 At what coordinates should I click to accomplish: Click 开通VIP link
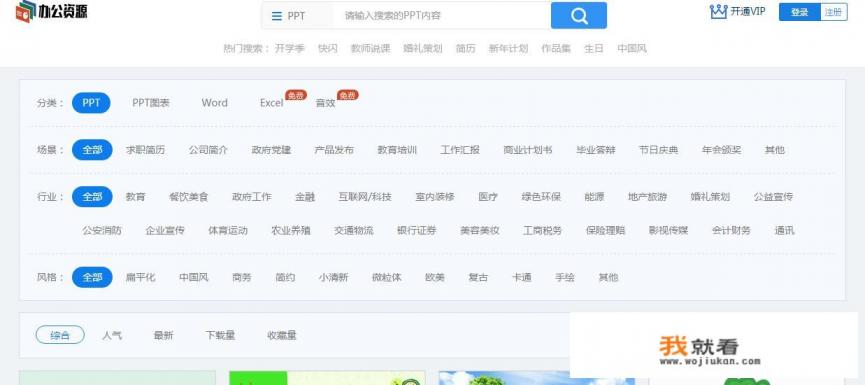[x=748, y=12]
